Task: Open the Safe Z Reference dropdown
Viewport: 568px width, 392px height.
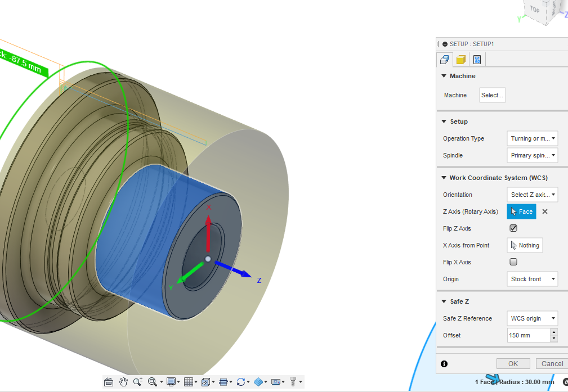Action: point(532,318)
